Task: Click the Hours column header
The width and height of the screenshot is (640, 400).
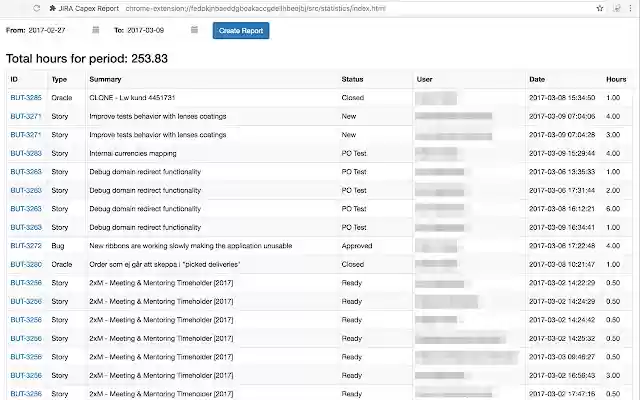Action: point(616,79)
